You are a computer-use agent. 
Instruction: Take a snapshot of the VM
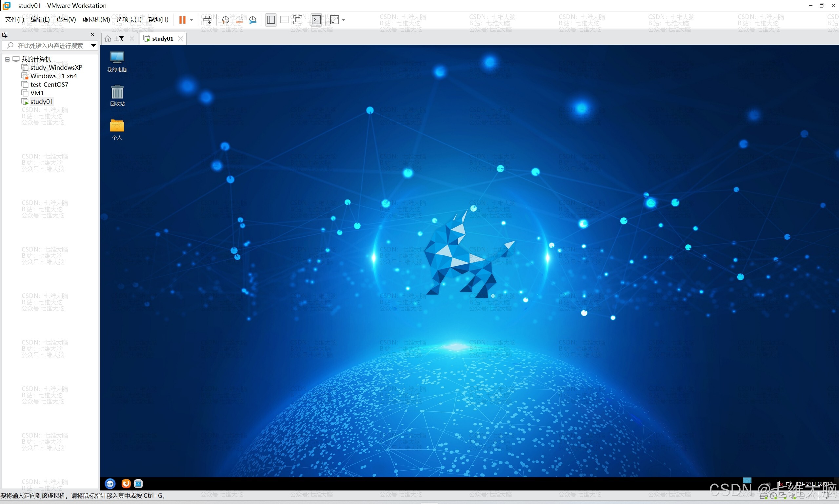pyautogui.click(x=225, y=20)
